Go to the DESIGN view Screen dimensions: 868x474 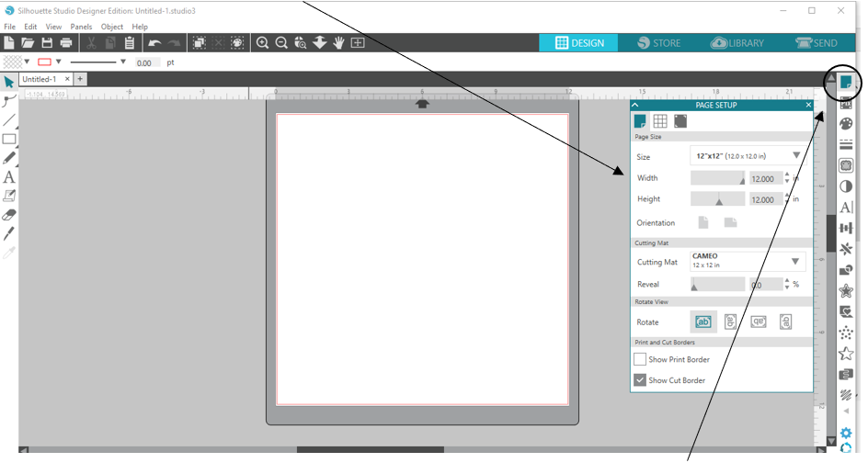click(578, 42)
